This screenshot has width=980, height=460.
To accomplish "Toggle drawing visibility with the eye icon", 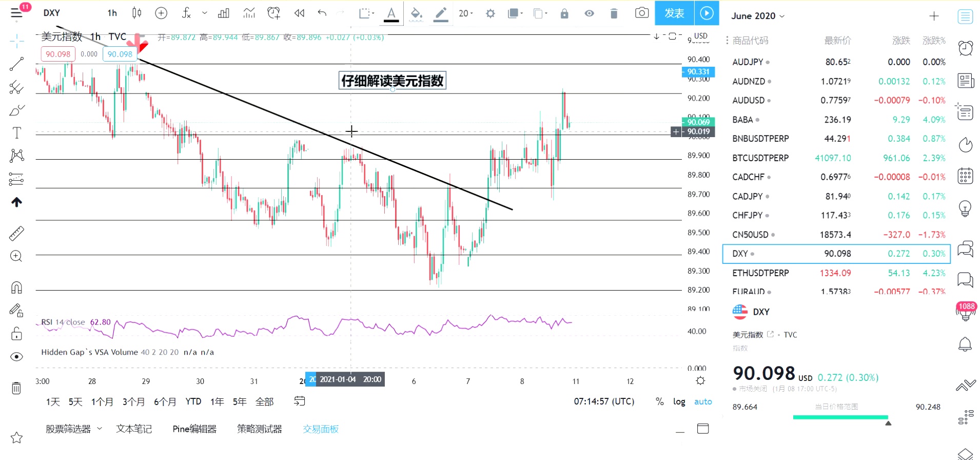I will pos(589,13).
